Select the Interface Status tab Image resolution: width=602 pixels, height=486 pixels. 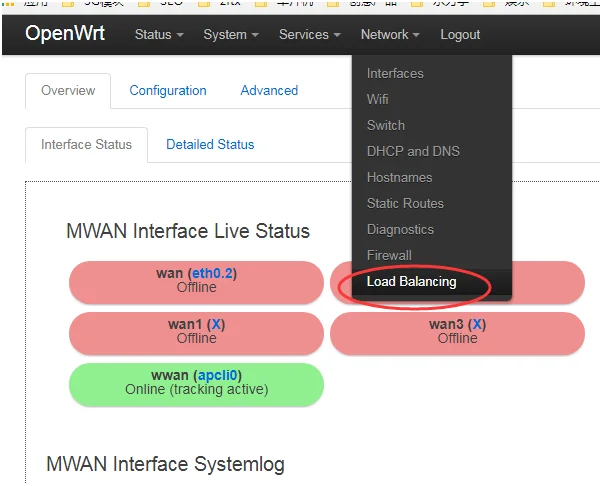pos(86,145)
